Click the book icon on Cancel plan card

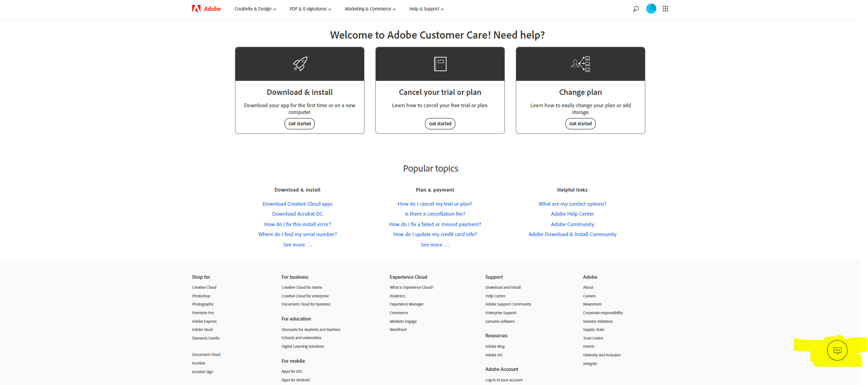[440, 64]
